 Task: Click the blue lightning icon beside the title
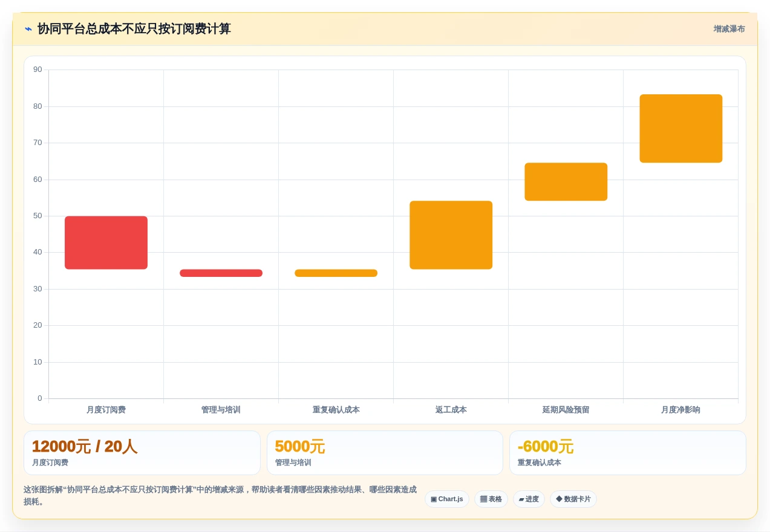(28, 29)
